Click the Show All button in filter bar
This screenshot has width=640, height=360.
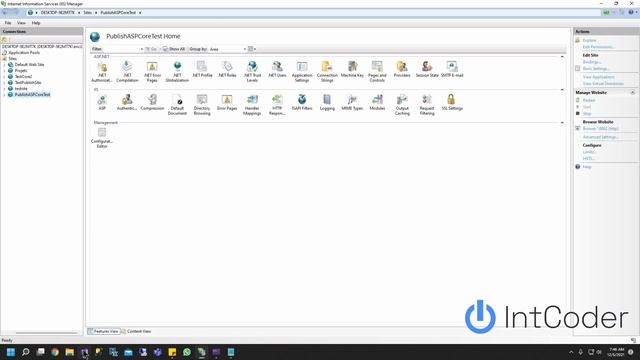pos(174,49)
